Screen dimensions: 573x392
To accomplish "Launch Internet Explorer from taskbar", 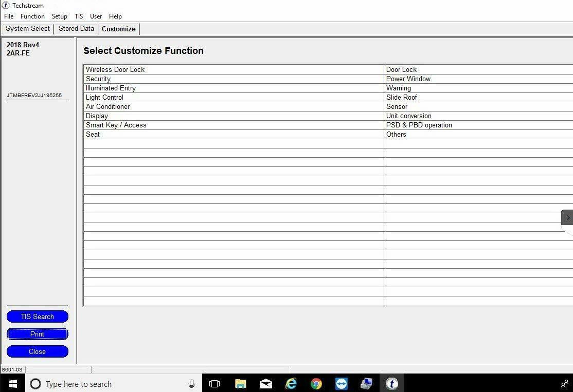I will (x=291, y=384).
